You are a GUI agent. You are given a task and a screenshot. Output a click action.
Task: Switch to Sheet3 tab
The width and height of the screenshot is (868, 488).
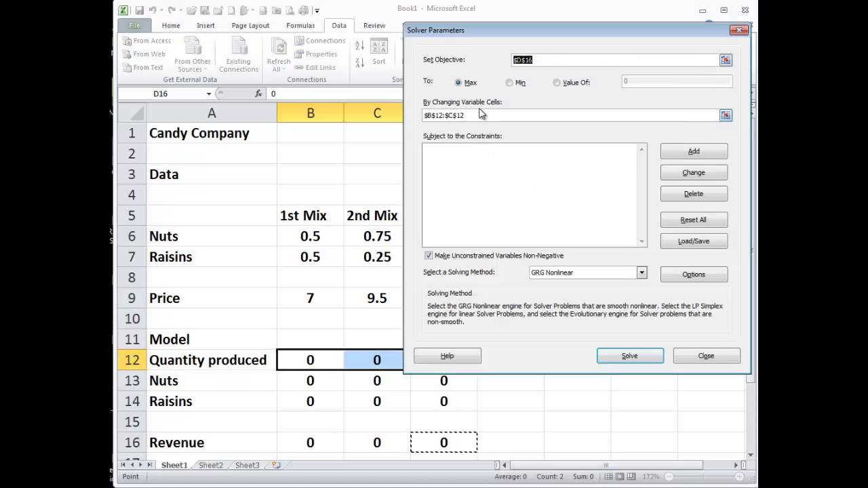tap(247, 466)
